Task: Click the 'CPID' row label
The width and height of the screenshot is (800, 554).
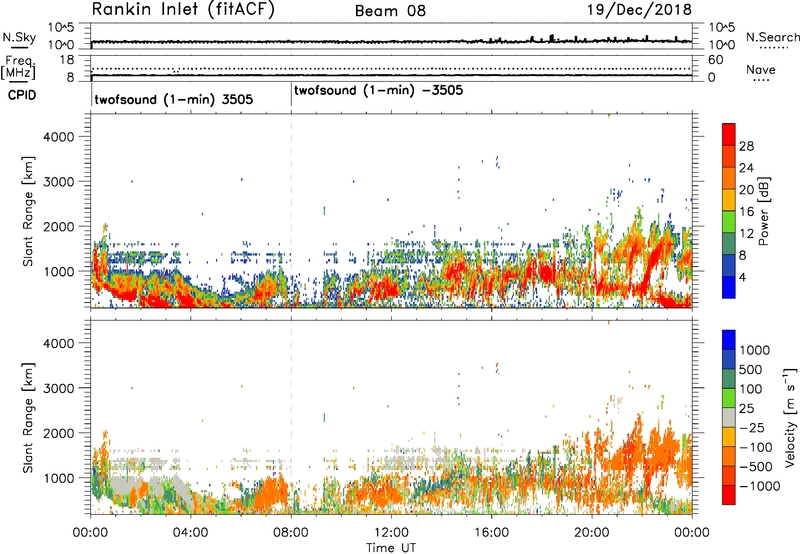Action: (x=22, y=95)
